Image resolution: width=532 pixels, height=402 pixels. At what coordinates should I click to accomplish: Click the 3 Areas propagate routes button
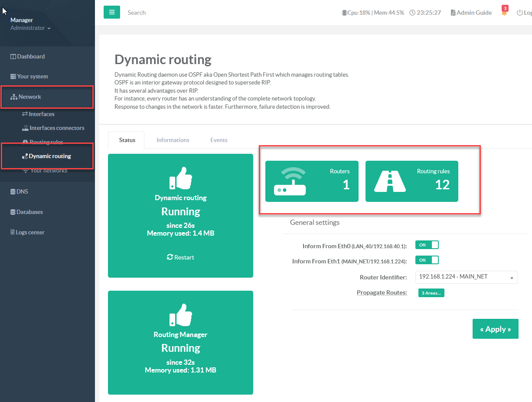431,293
